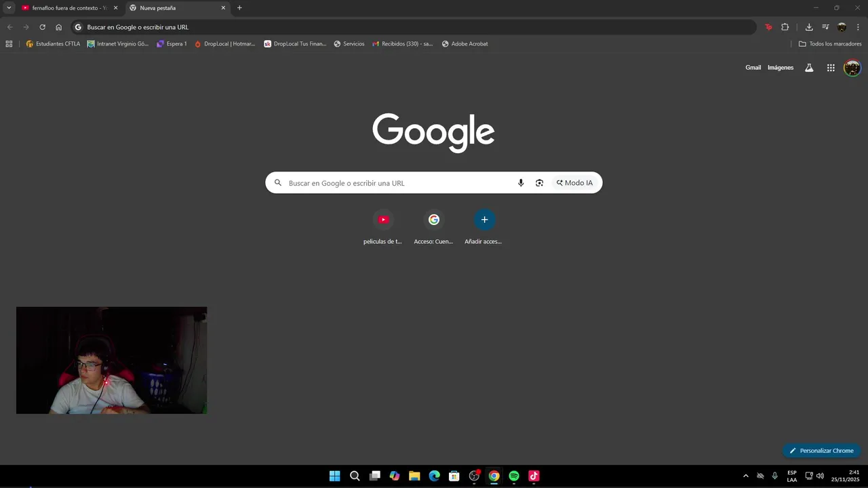Open the Servicios bookmark
The image size is (868, 488).
(x=349, y=44)
